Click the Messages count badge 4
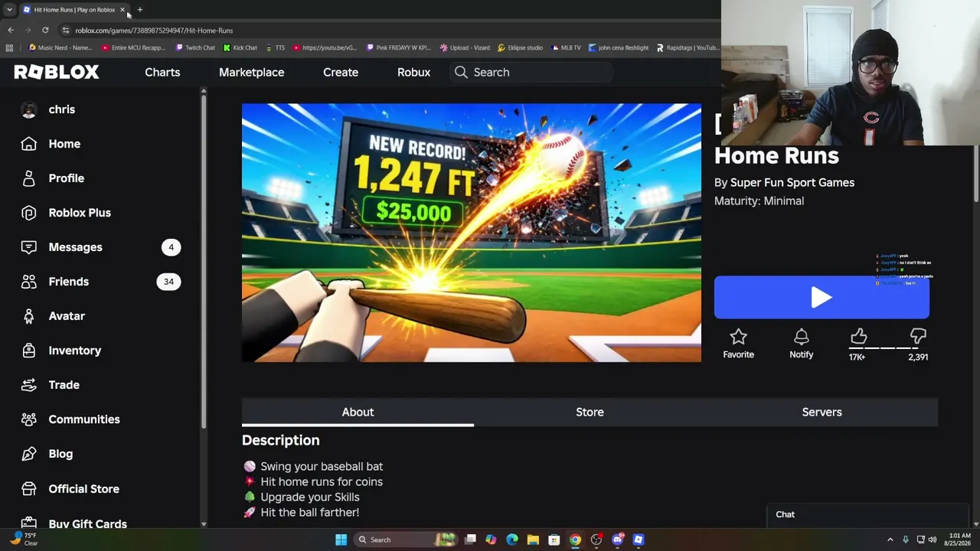Image resolution: width=980 pixels, height=551 pixels. pyautogui.click(x=171, y=247)
